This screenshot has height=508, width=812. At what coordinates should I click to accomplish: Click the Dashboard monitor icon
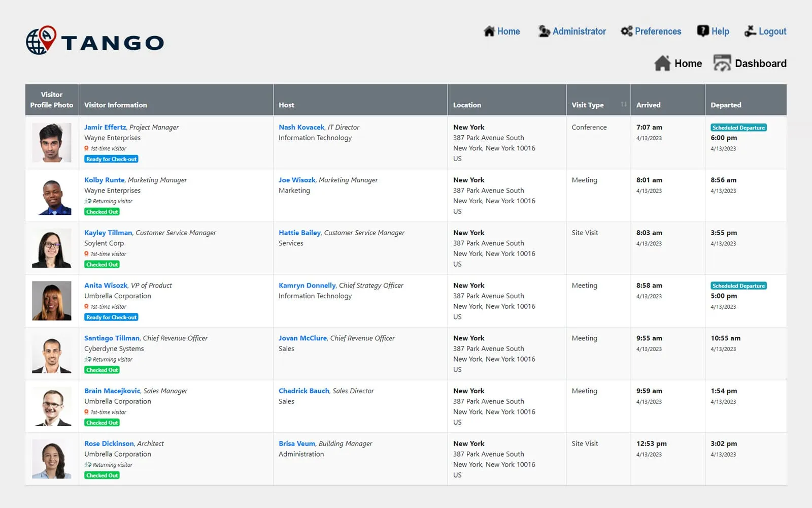tap(722, 63)
